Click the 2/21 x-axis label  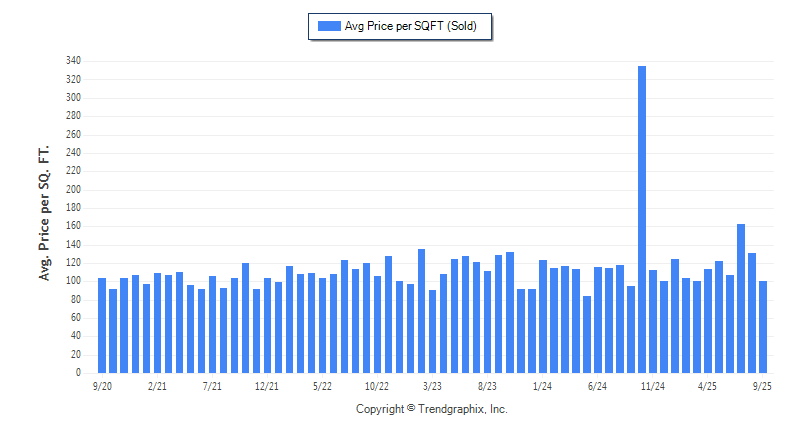157,385
